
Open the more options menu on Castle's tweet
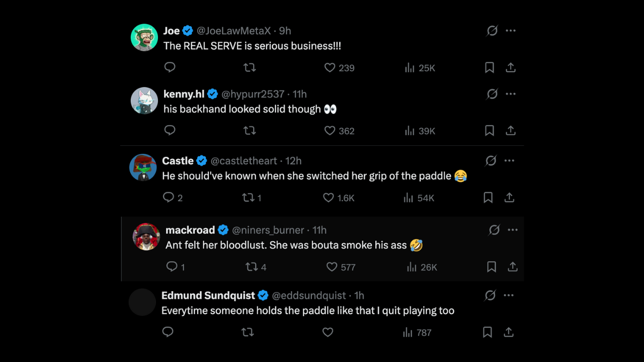509,160
